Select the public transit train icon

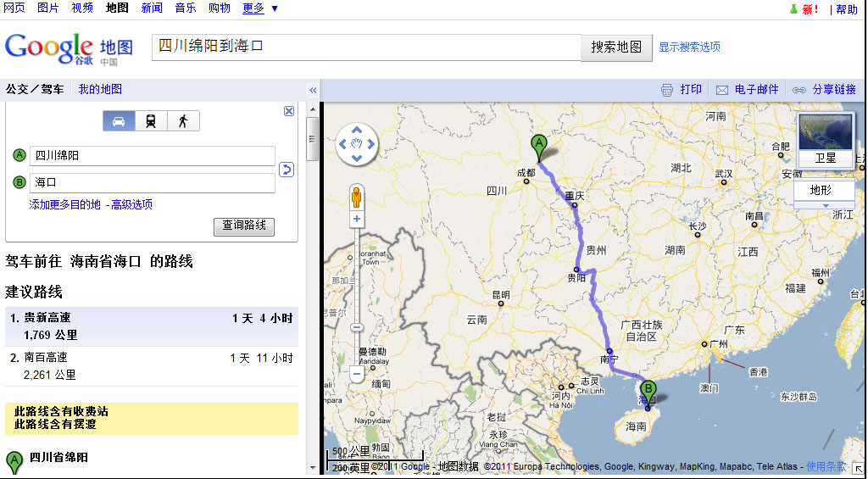151,121
